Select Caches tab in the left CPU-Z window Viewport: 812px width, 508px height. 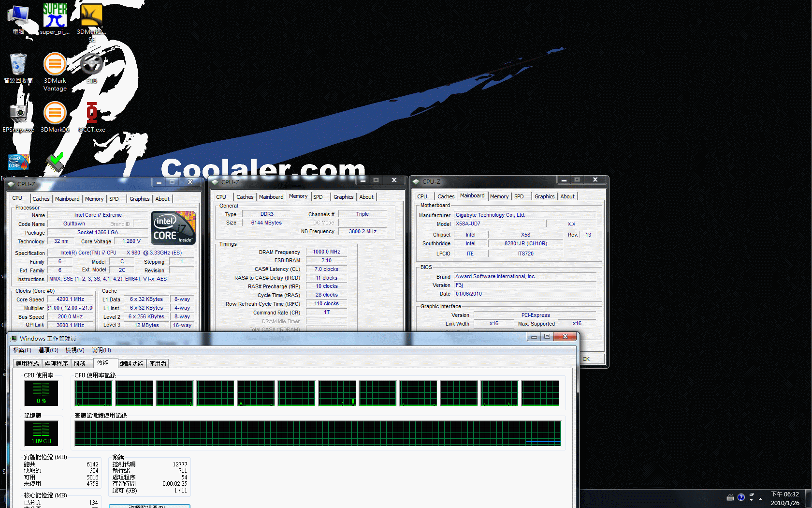[41, 199]
